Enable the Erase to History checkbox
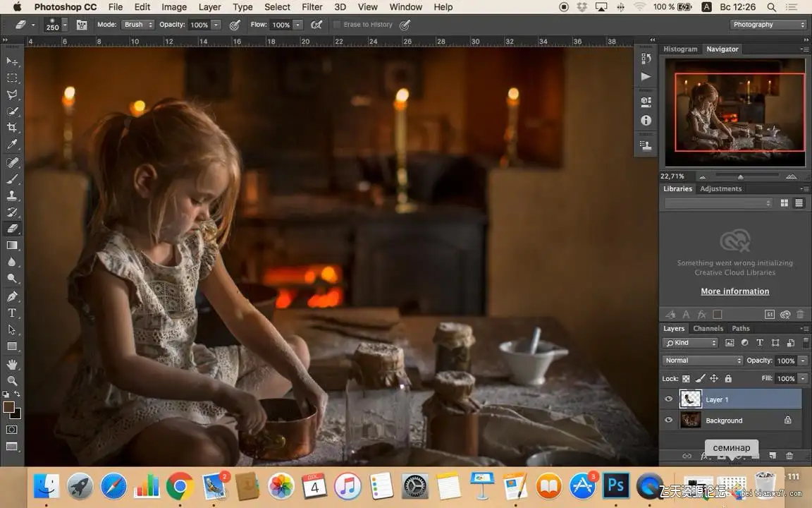812x508 pixels. point(337,25)
